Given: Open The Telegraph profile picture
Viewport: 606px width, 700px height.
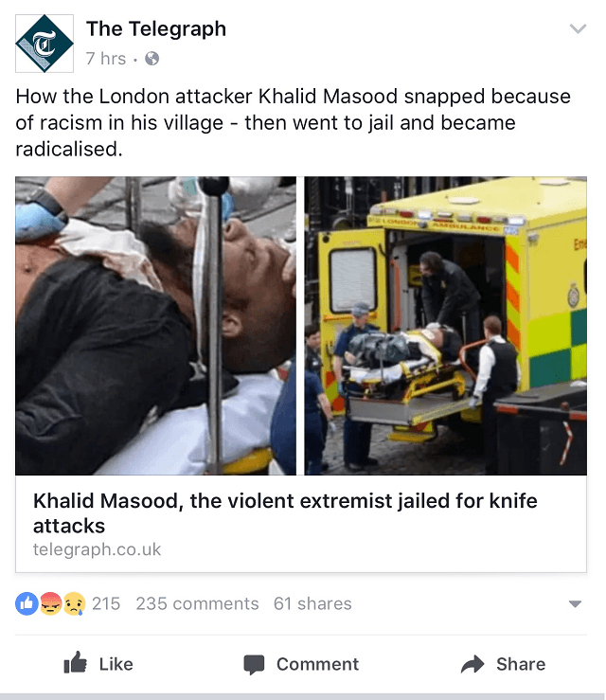Looking at the screenshot, I should point(45,44).
